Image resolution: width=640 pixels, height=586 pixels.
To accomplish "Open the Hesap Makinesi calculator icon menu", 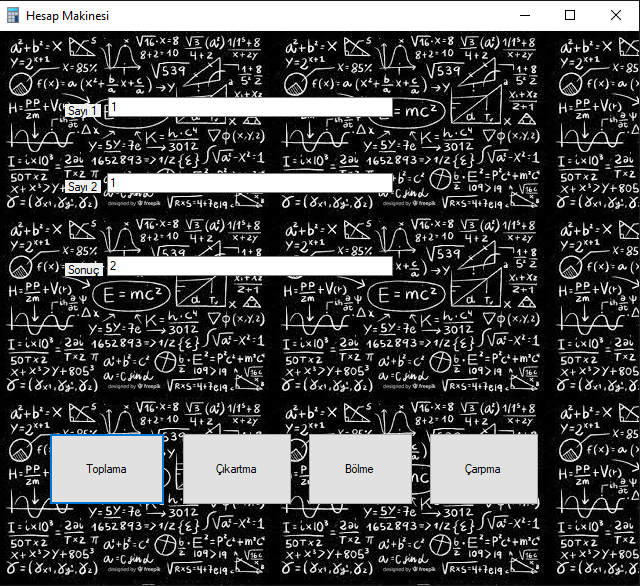I will [13, 16].
